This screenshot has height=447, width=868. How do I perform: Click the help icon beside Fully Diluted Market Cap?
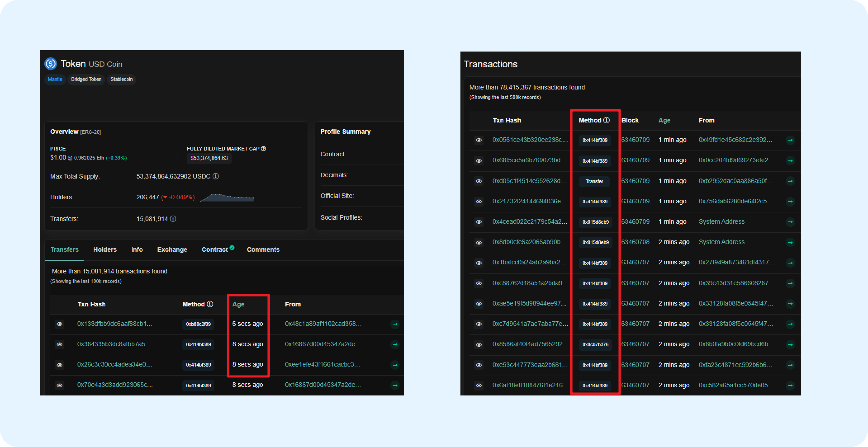(263, 149)
